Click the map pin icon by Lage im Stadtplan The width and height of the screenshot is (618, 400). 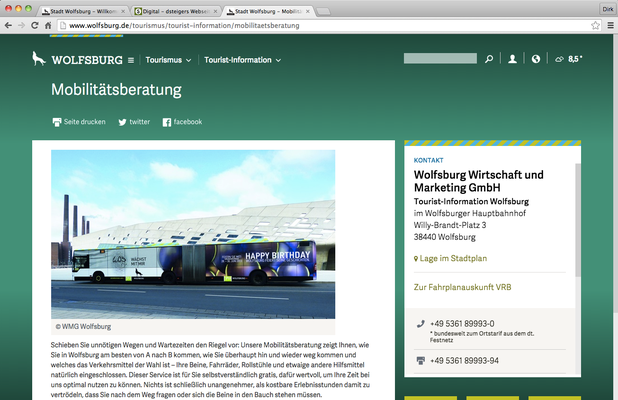(x=416, y=259)
